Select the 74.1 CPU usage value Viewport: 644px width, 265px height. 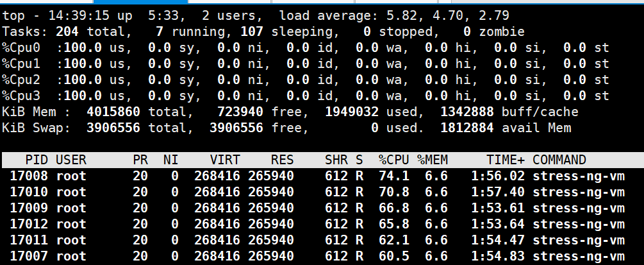pos(394,176)
